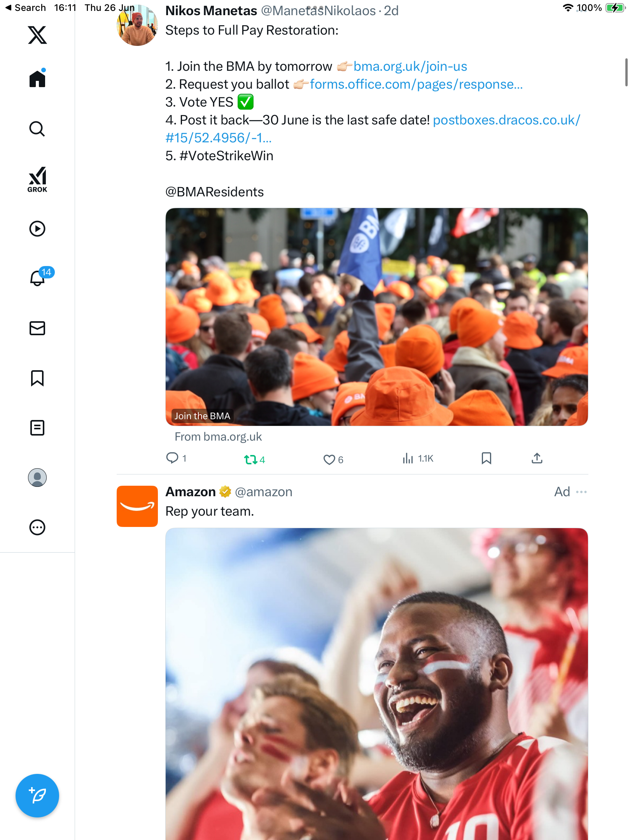The image size is (630, 840).
Task: Toggle repost on the BMA post
Action: tap(254, 460)
